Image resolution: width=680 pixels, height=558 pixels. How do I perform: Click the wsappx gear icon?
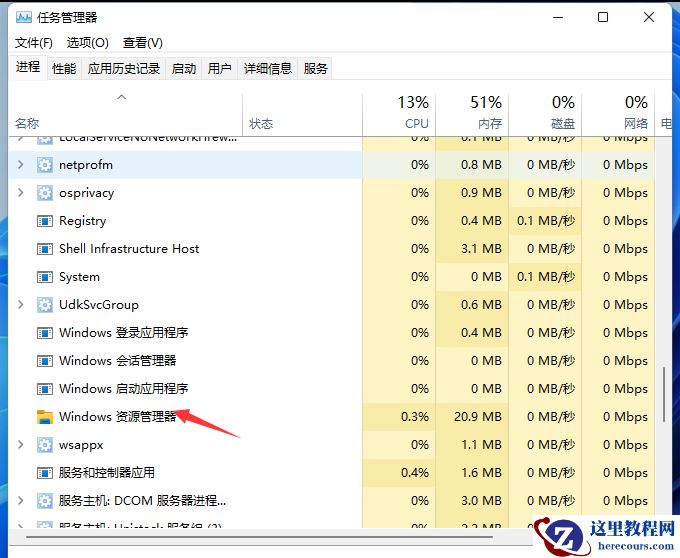[45, 445]
